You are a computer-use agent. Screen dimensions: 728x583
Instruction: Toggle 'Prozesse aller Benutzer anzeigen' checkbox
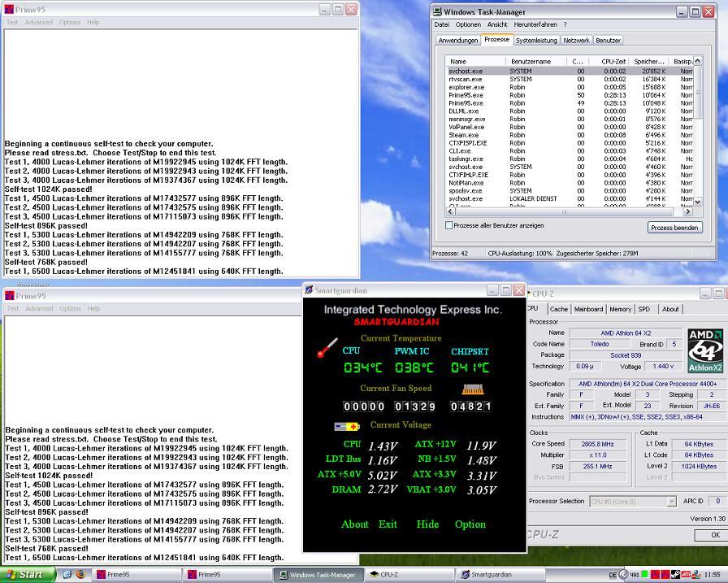pyautogui.click(x=449, y=225)
